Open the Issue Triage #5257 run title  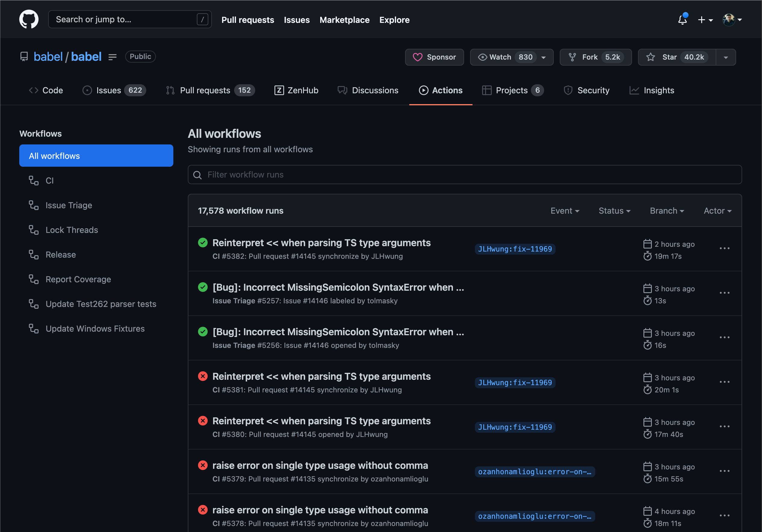(338, 287)
